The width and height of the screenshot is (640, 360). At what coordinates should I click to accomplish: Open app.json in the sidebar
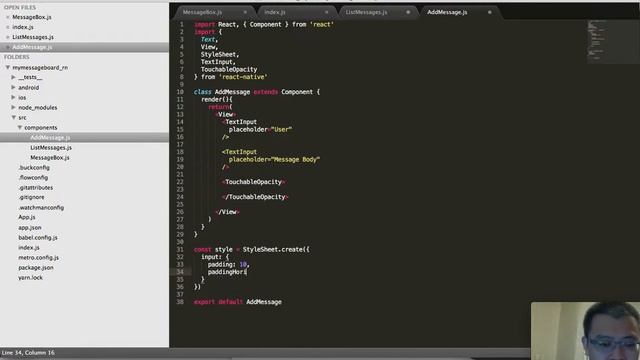(x=30, y=228)
